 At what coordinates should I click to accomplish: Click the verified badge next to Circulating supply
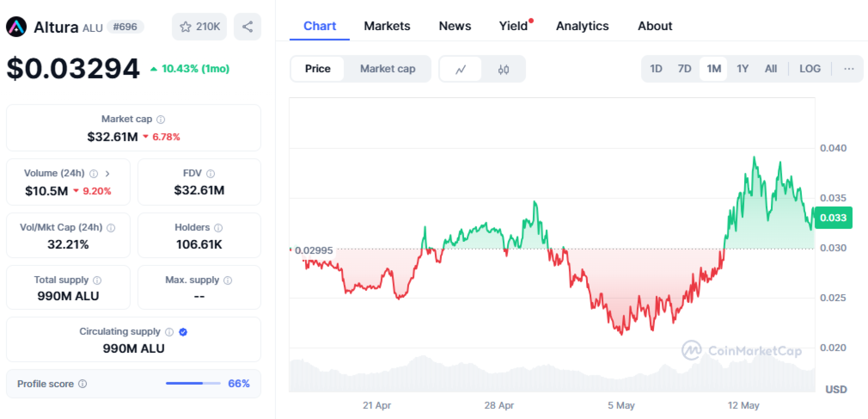[183, 332]
